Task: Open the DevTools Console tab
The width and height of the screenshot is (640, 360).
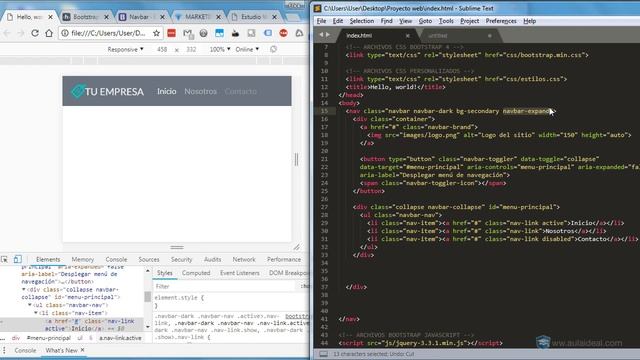Action: click(116, 260)
